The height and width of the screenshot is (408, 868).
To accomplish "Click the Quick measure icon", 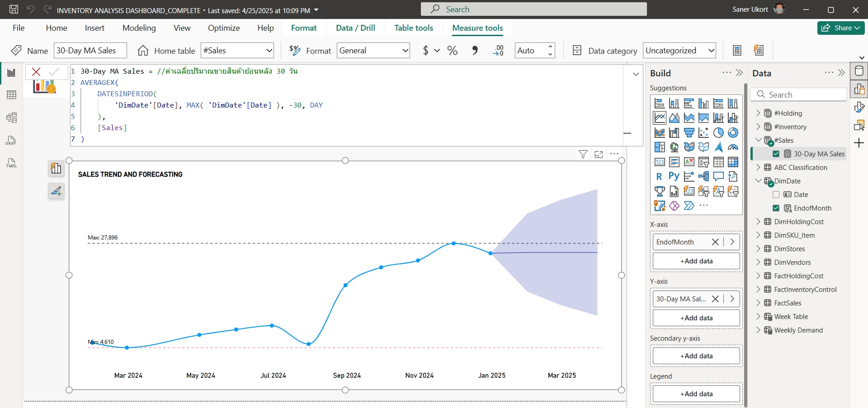I will click(759, 51).
